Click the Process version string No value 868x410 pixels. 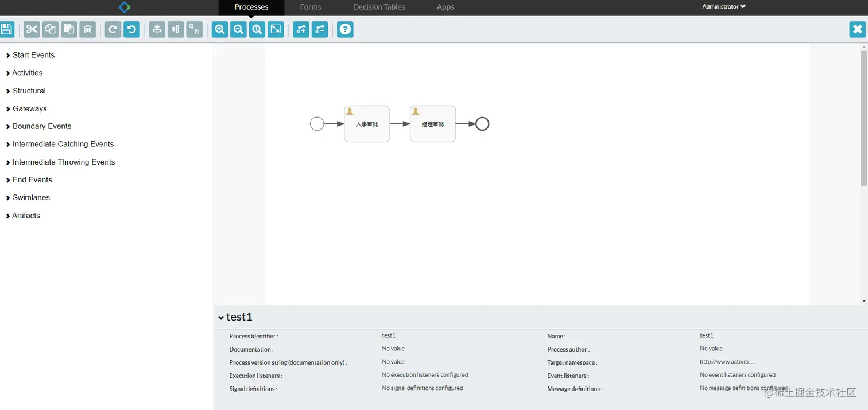pos(393,362)
